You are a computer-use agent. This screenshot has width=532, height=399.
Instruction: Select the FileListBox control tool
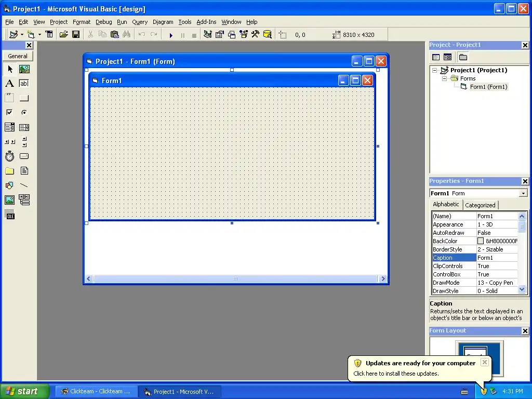click(x=24, y=170)
